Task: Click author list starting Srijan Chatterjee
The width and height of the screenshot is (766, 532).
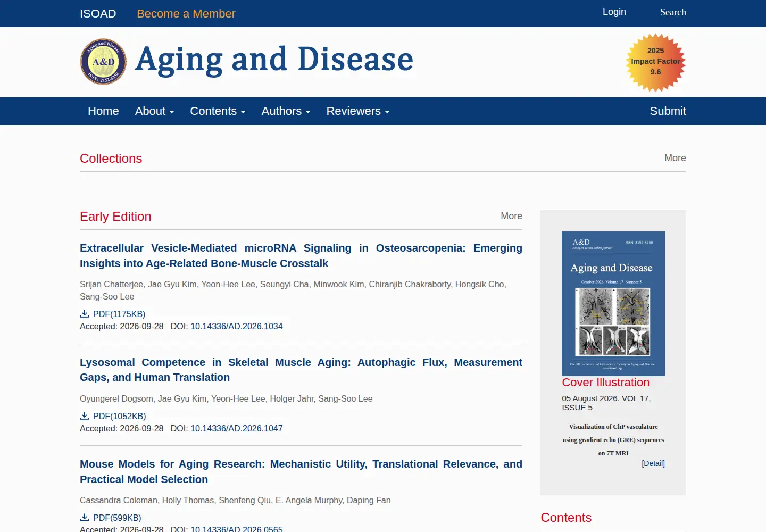Action: click(x=293, y=290)
